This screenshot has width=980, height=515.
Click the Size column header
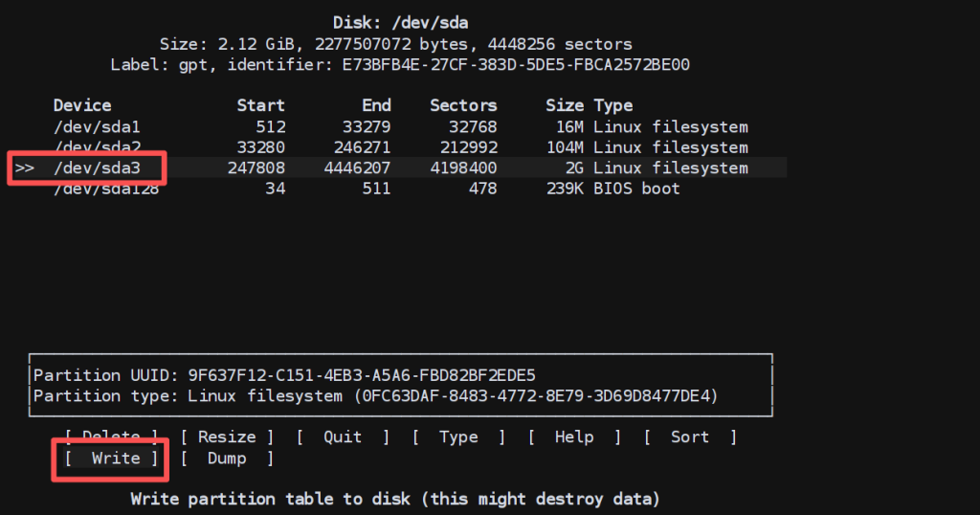click(x=565, y=105)
